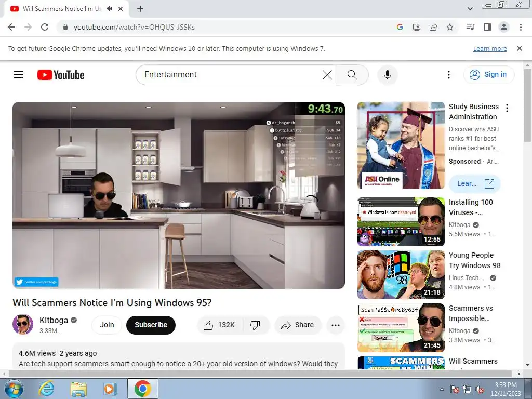Reload the YouTube page

tap(45, 27)
